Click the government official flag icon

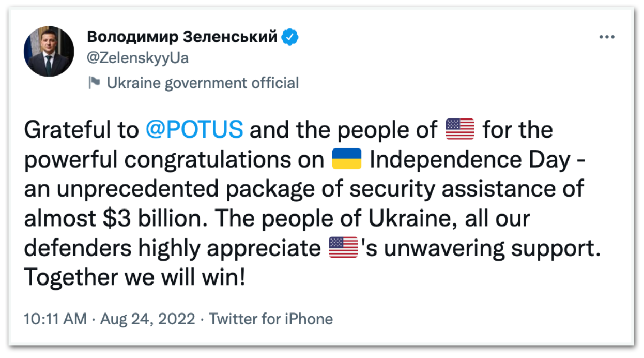click(x=94, y=83)
